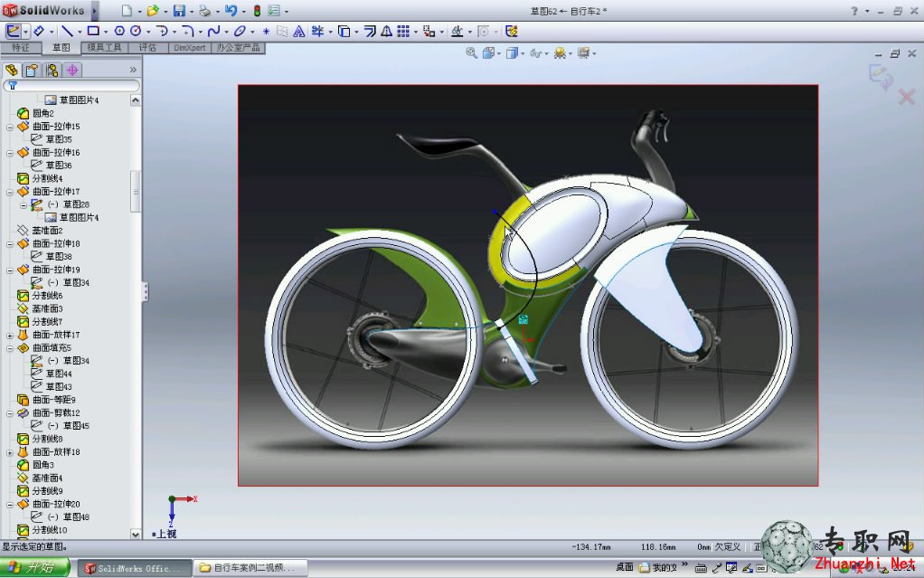The image size is (924, 578).
Task: Expand the 曲面-放样17 tree node
Action: pyautogui.click(x=9, y=335)
